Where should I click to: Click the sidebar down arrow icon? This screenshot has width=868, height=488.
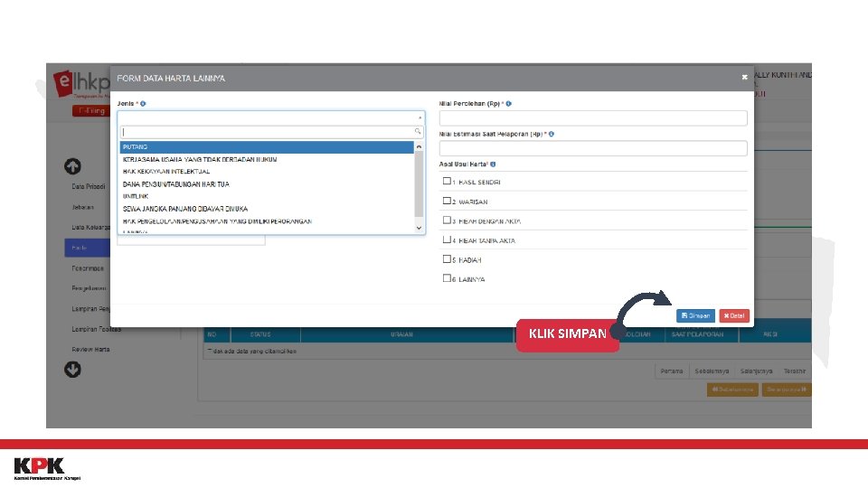(72, 369)
